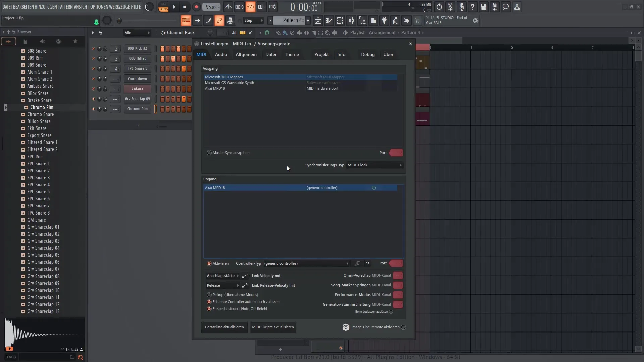Open the Piano roll view icon
The width and height of the screenshot is (644, 362).
329,21
